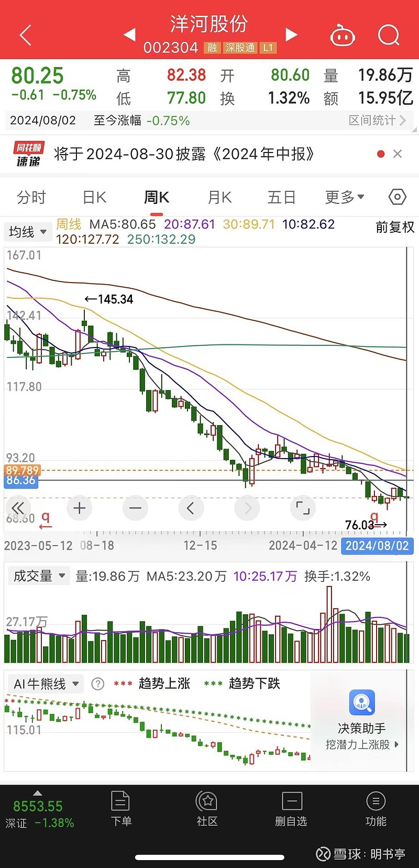419x868 pixels.
Task: Go back using the top-left arrow
Action: coord(25,35)
